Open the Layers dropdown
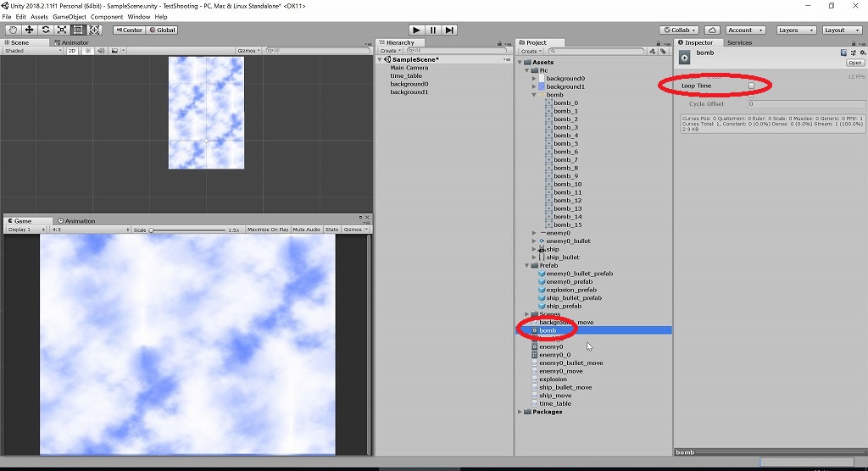The width and height of the screenshot is (868, 471). [795, 30]
